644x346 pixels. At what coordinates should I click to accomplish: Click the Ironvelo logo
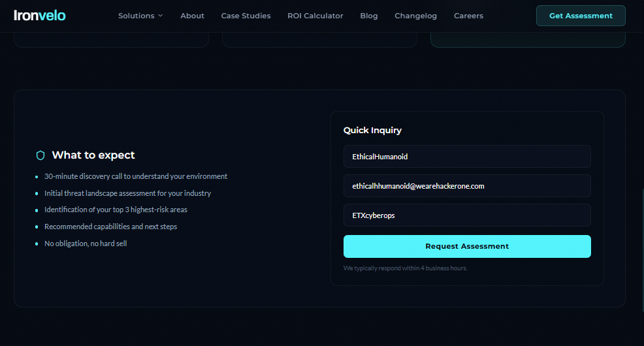coord(39,16)
